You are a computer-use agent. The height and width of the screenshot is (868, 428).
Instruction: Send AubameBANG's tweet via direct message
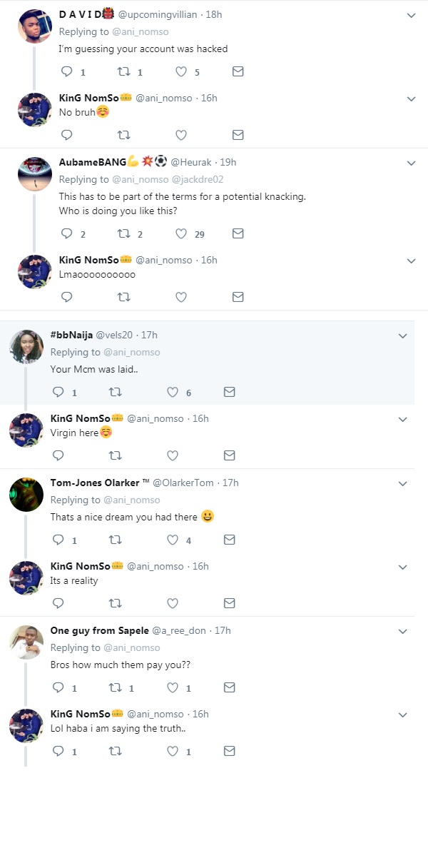click(238, 233)
